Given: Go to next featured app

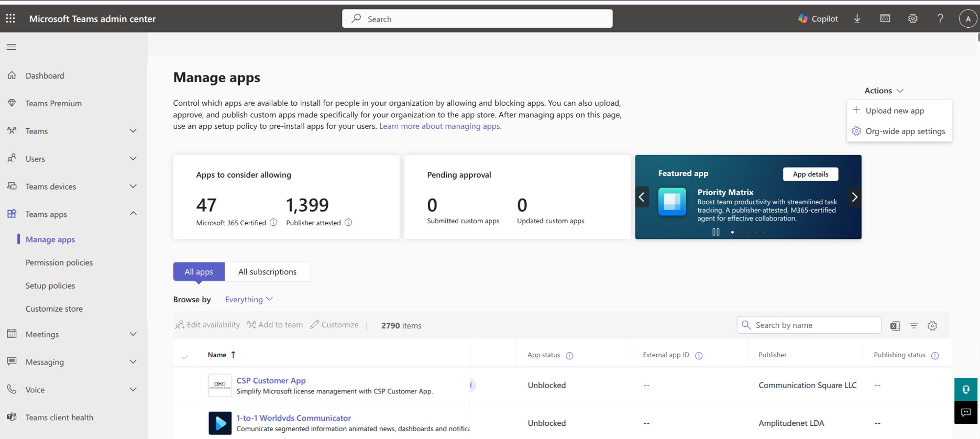Looking at the screenshot, I should [855, 197].
